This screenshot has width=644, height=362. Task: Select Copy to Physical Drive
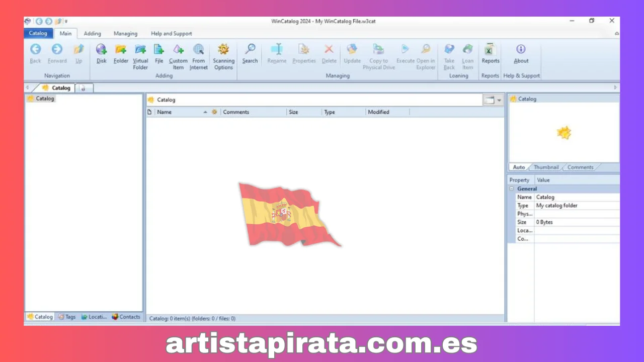378,49
